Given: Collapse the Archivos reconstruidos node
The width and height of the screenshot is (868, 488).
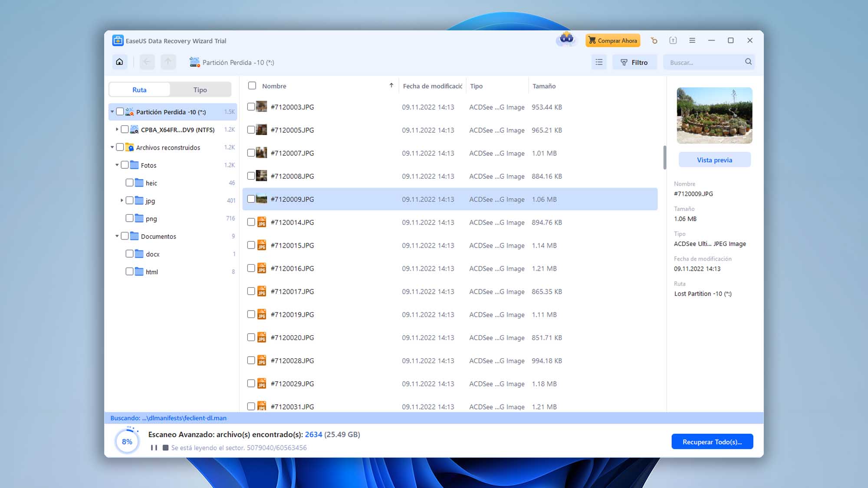Looking at the screenshot, I should tap(112, 147).
